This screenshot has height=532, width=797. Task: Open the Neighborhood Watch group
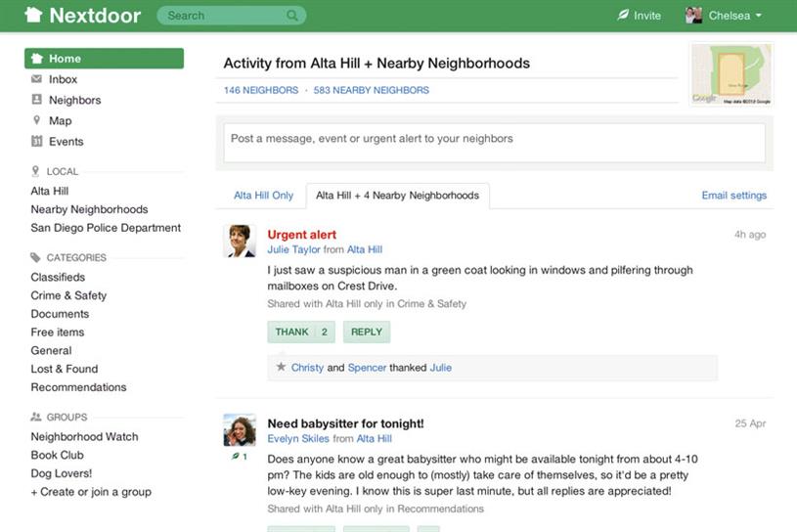coord(84,436)
